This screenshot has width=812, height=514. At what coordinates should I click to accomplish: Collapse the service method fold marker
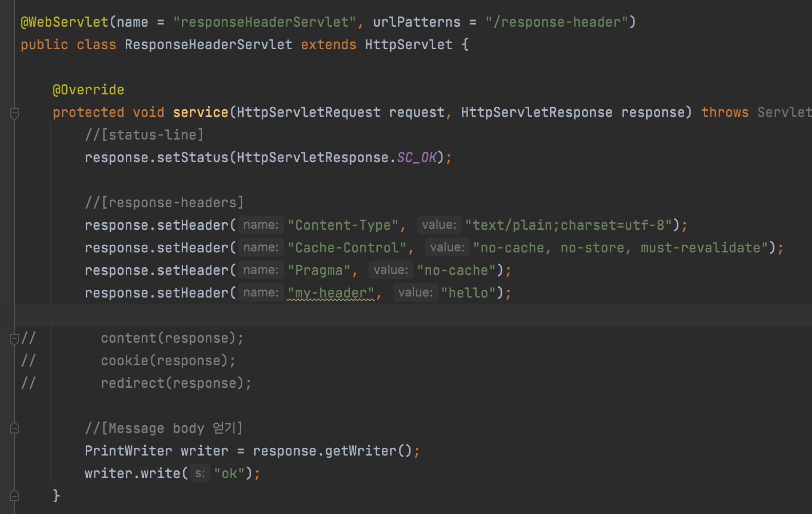[14, 113]
